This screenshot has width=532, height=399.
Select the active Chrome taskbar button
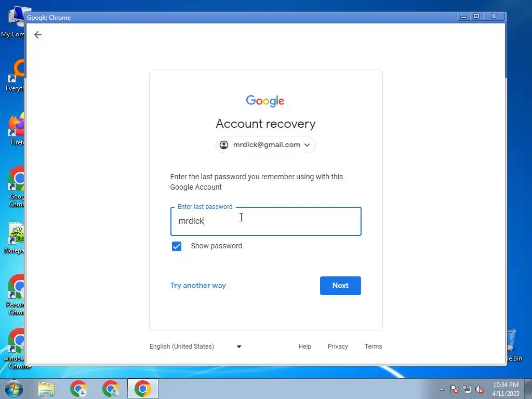[143, 389]
